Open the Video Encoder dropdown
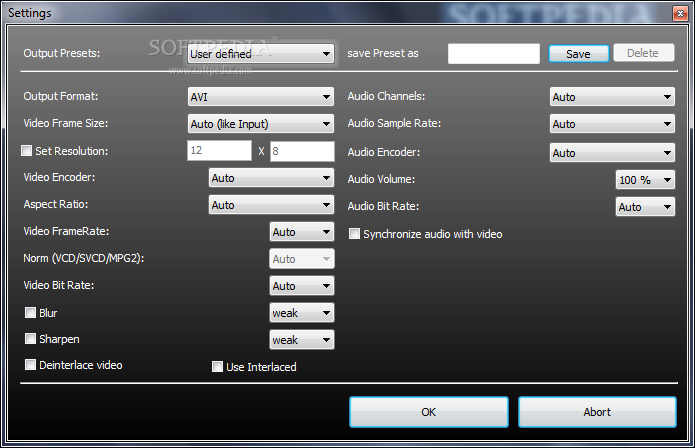This screenshot has height=448, width=695. (271, 178)
